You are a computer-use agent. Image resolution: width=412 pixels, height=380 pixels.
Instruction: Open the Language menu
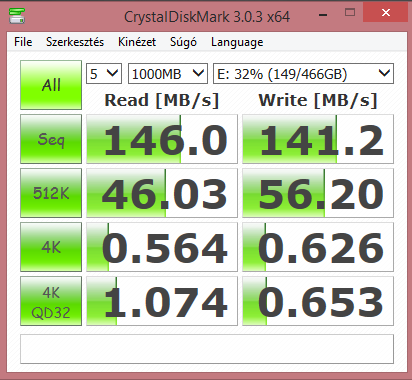coord(237,42)
